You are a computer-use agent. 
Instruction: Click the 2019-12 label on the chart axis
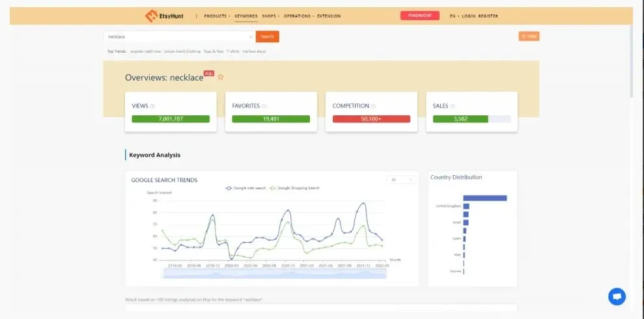tap(212, 266)
